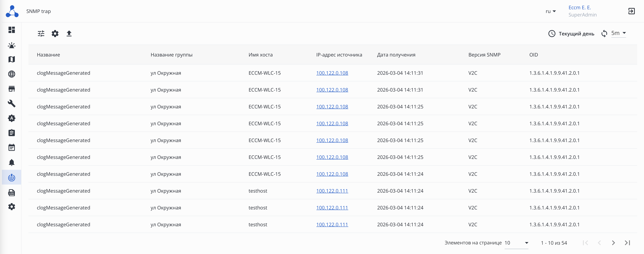Open the items per page dropdown
The width and height of the screenshot is (644, 254).
coord(516,243)
